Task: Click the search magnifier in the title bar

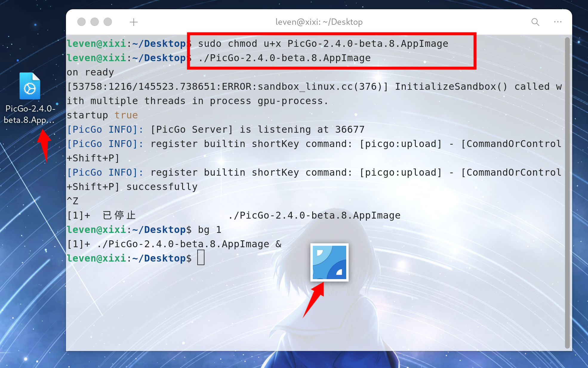Action: (535, 22)
